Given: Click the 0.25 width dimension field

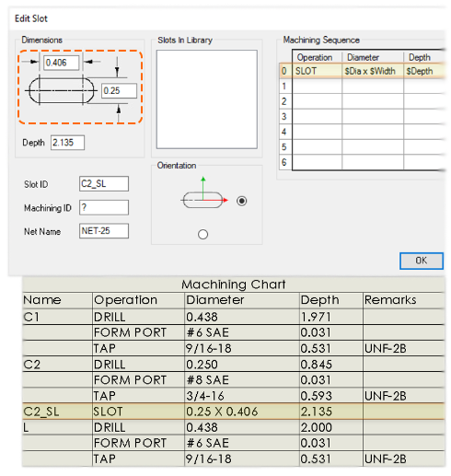Looking at the screenshot, I should pos(119,91).
